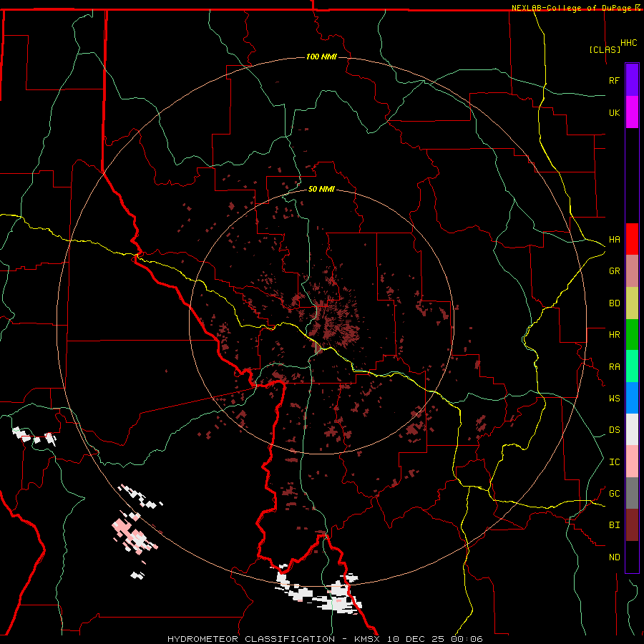Choose the DS white legend block
This screenshot has width=644, height=644.
click(x=632, y=429)
